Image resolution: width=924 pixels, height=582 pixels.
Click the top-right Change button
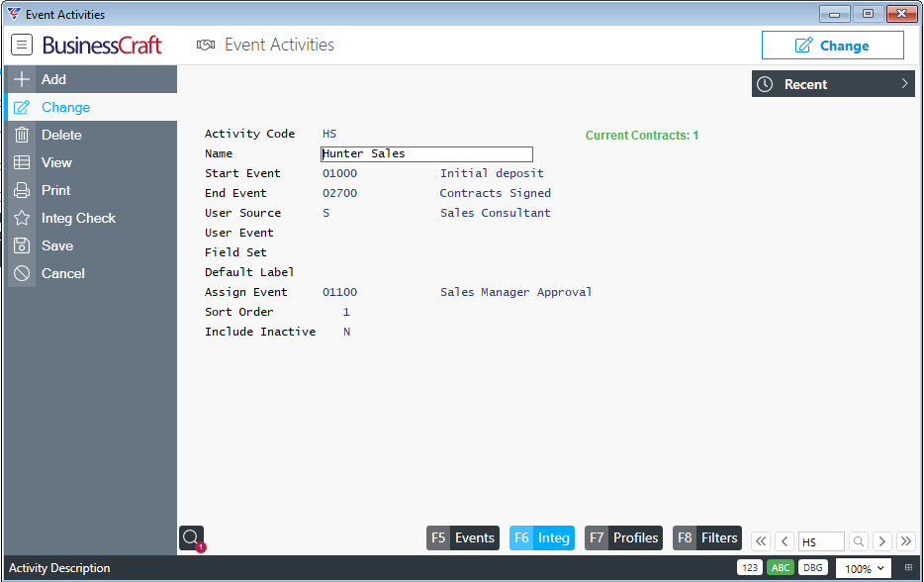(833, 46)
